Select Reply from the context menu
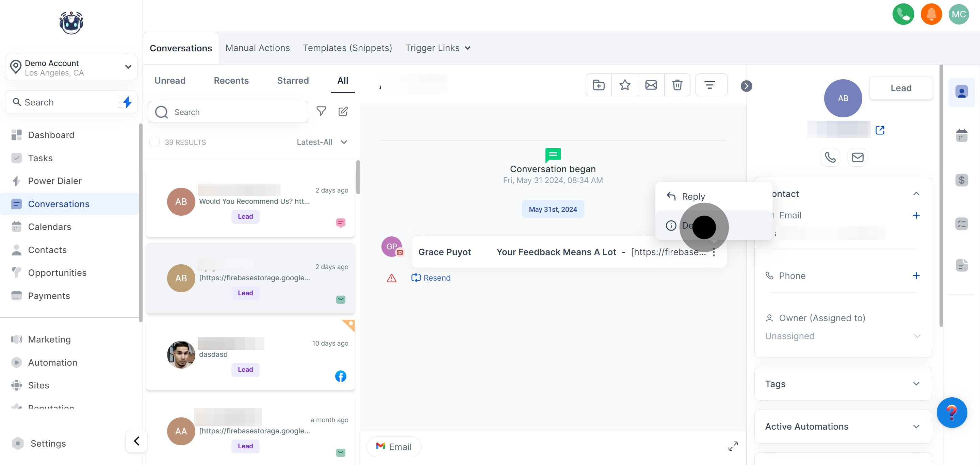The image size is (980, 465). 693,196
